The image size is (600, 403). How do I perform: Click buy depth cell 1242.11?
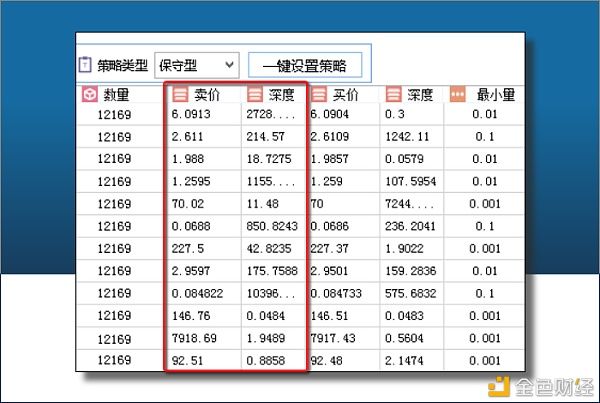pyautogui.click(x=407, y=137)
